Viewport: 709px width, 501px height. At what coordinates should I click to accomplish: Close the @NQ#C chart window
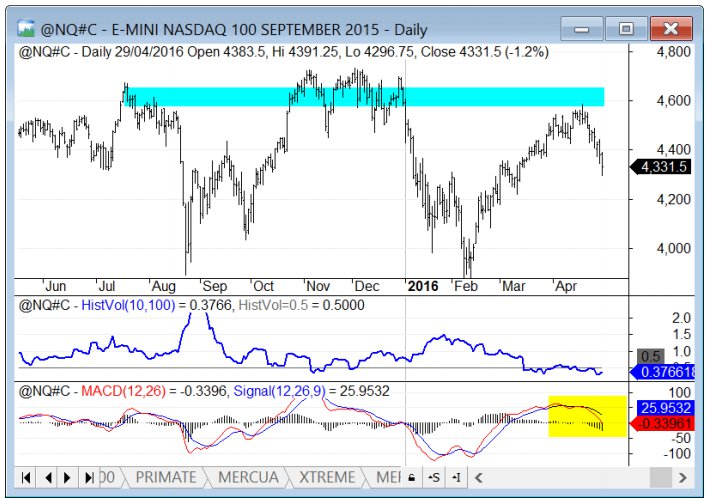tap(671, 29)
